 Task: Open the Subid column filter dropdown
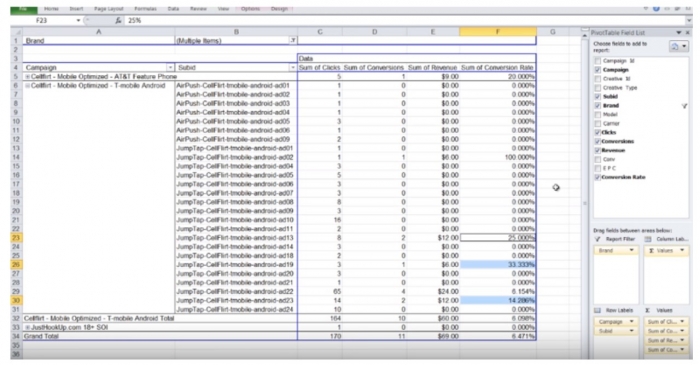pyautogui.click(x=293, y=67)
